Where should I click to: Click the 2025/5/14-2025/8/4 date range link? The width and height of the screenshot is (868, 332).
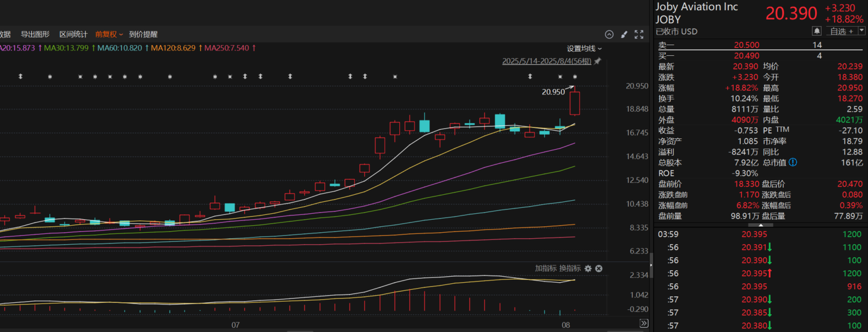(x=547, y=61)
